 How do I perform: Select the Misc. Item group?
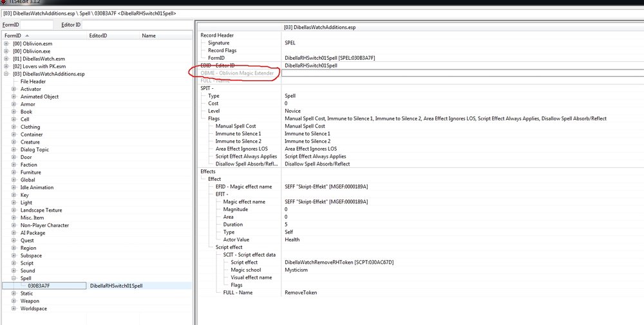click(x=32, y=218)
